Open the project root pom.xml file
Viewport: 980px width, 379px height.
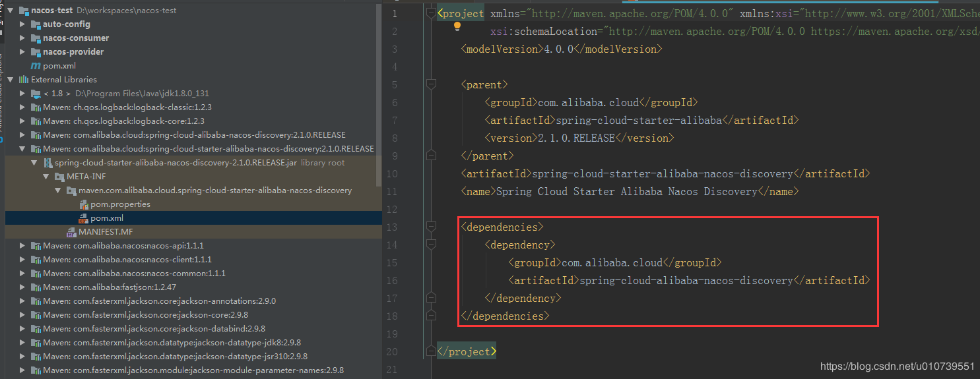click(x=59, y=66)
